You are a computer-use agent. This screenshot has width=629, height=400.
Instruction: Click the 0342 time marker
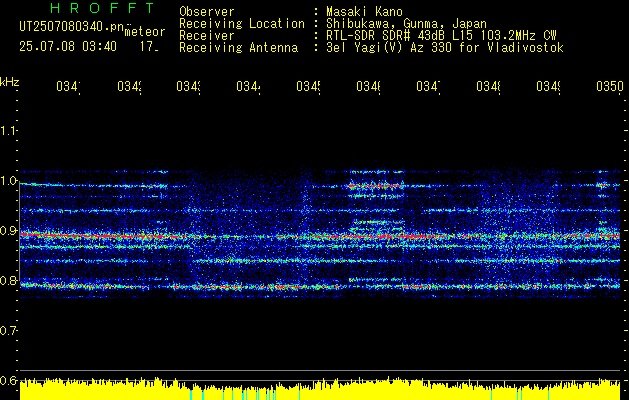tap(129, 86)
